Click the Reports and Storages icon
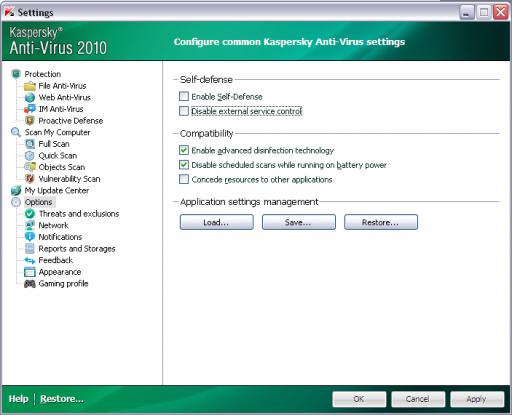The image size is (512, 415). [x=30, y=249]
